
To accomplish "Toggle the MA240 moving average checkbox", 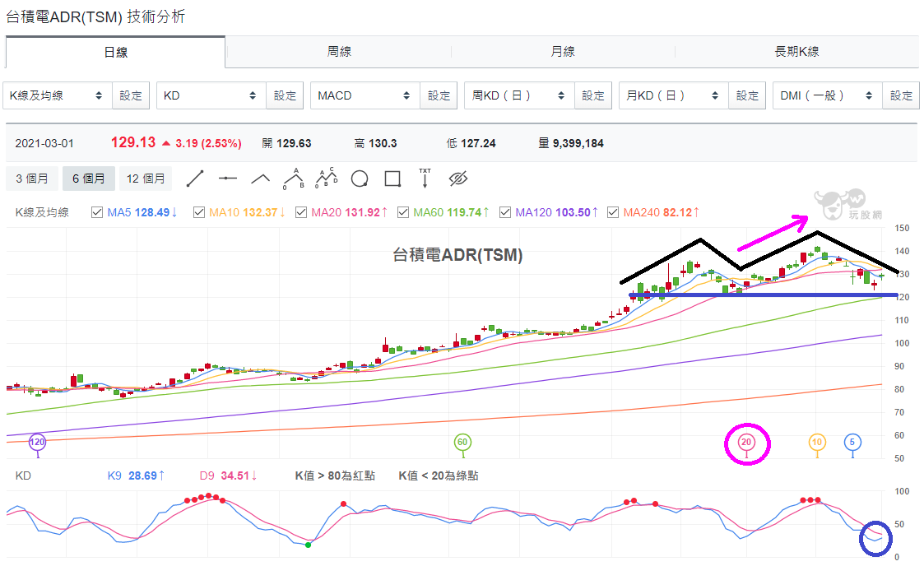I will tap(613, 212).
